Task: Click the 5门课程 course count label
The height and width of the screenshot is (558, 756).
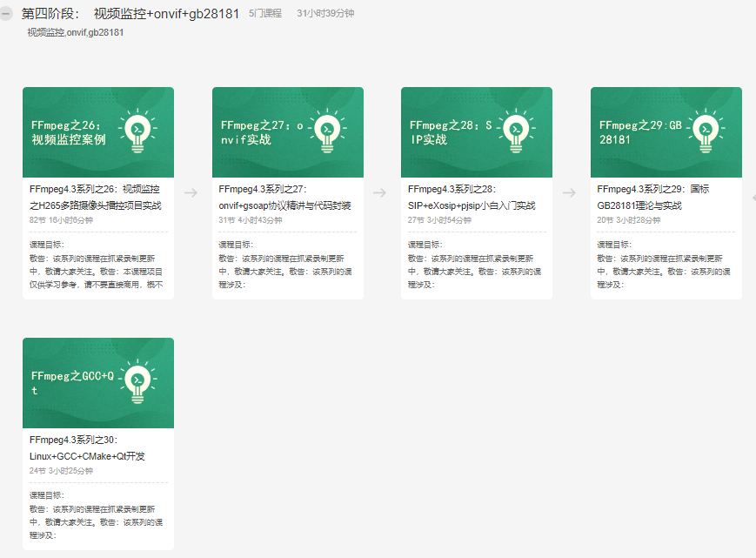Action: tap(265, 12)
